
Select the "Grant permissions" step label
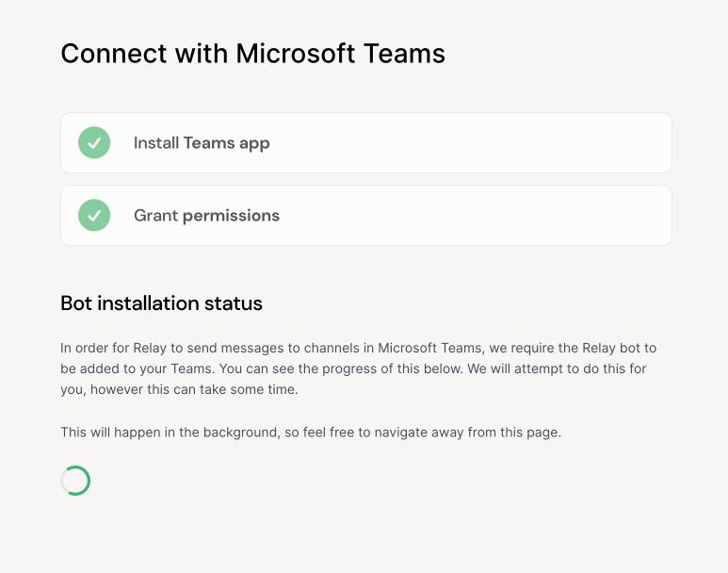coord(206,216)
